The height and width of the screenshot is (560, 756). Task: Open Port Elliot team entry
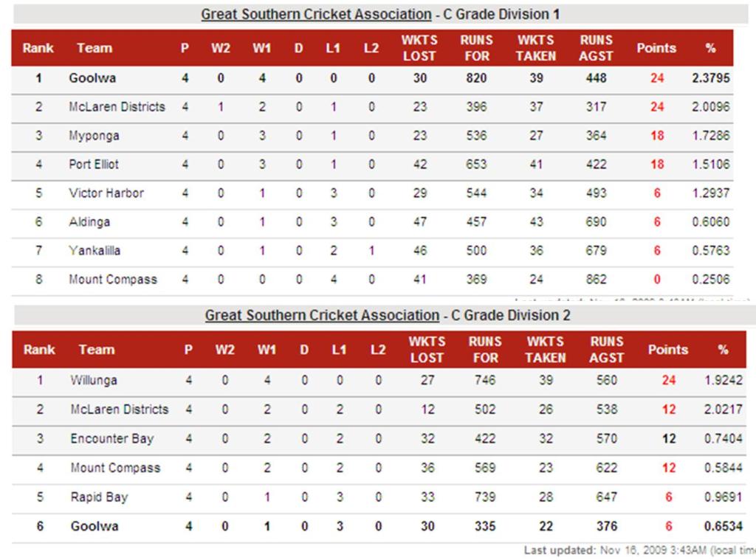[x=94, y=165]
